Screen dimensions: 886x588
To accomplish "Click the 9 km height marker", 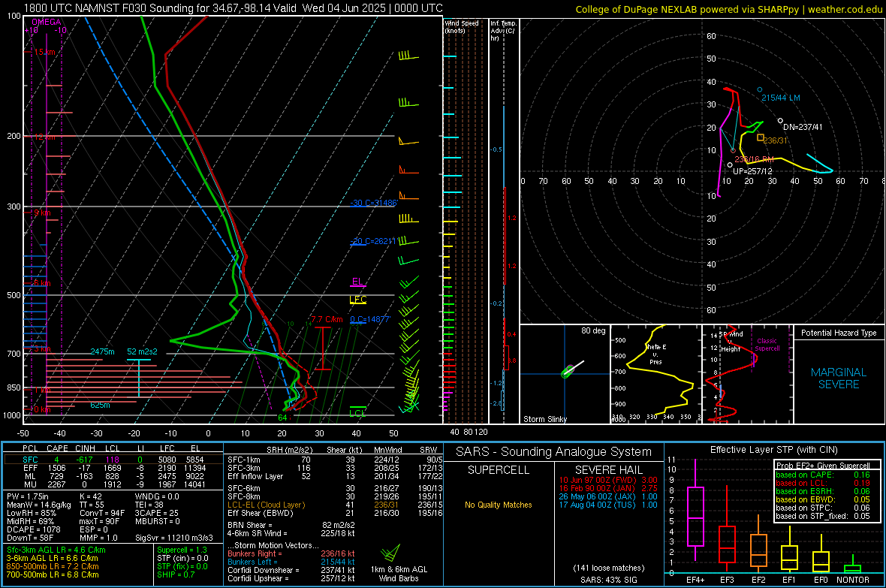I will coord(43,213).
